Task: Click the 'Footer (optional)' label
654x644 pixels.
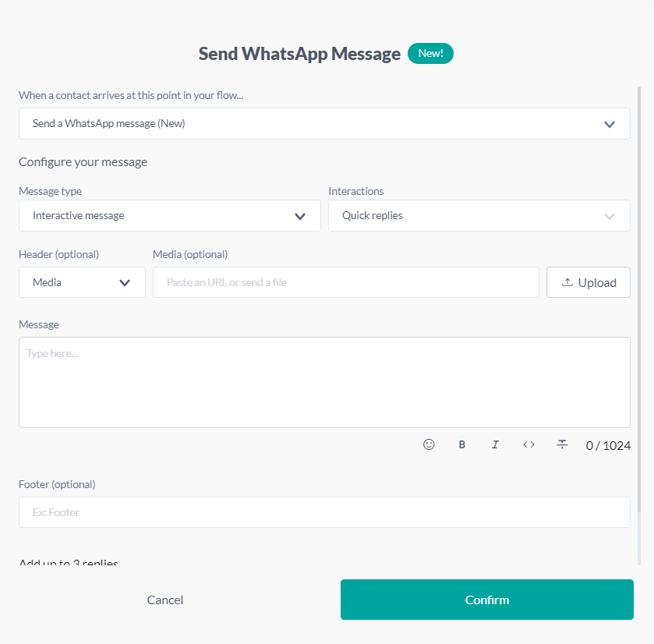Action: pyautogui.click(x=57, y=484)
